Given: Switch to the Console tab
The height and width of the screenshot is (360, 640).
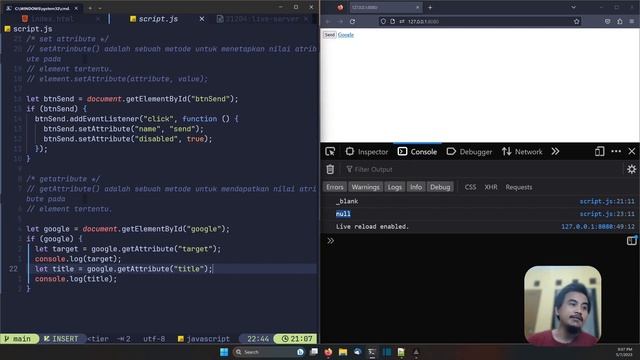Looking at the screenshot, I should [x=418, y=152].
